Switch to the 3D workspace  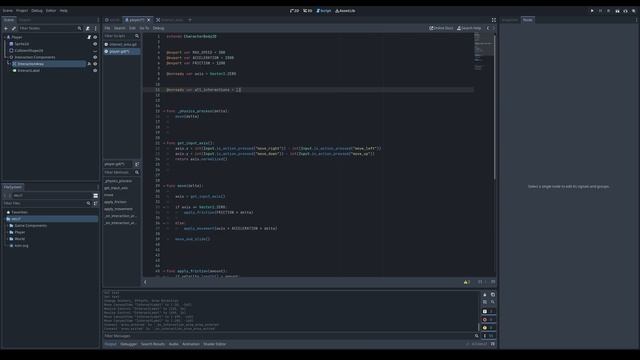coord(307,11)
